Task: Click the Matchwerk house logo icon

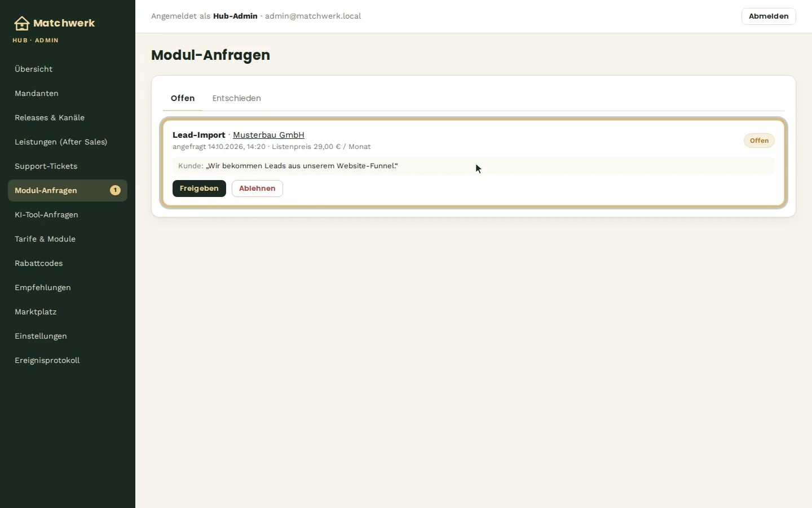Action: pos(21,23)
